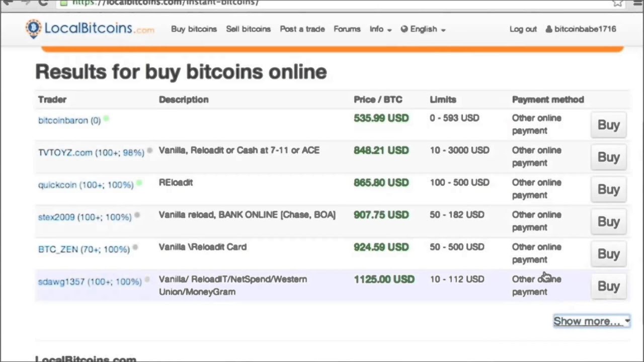Expand Show more results
644x362 pixels.
592,321
